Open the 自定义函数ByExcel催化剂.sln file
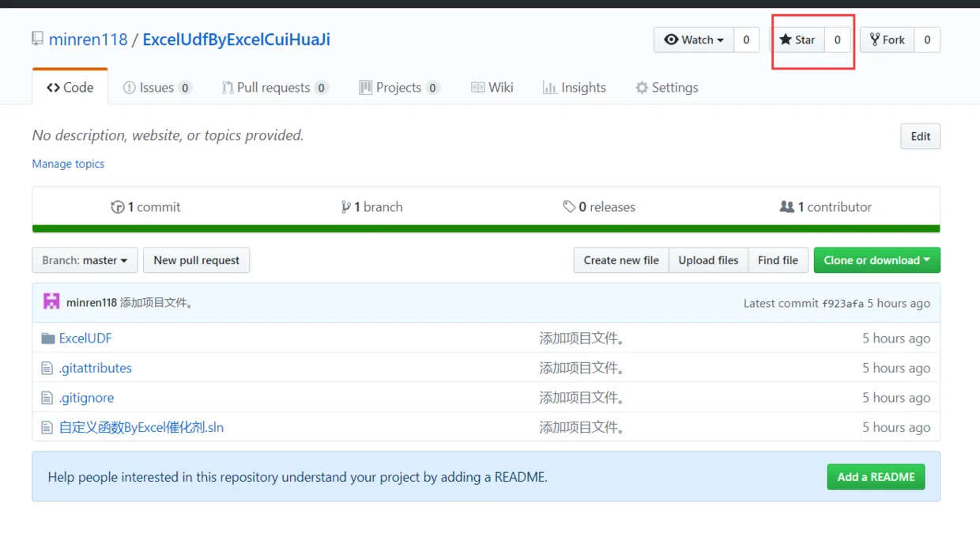This screenshot has height=541, width=980. pyautogui.click(x=141, y=428)
